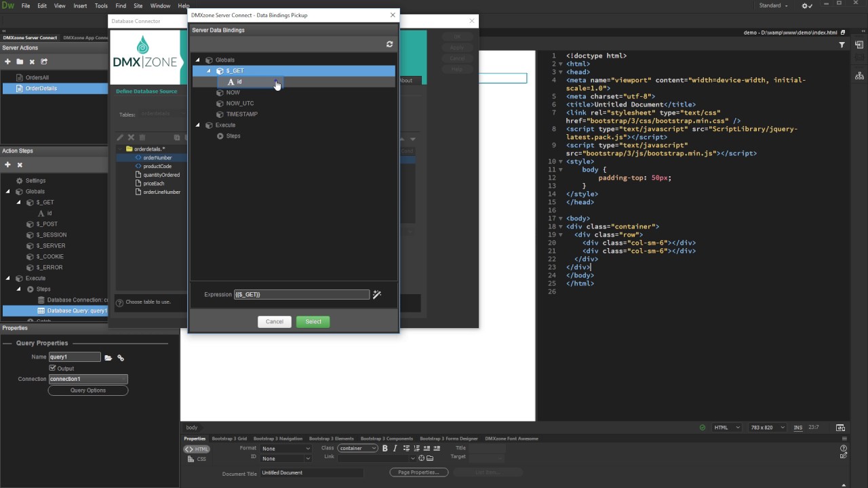The image size is (868, 488).
Task: Toggle the INS insert mode indicator
Action: tap(798, 428)
